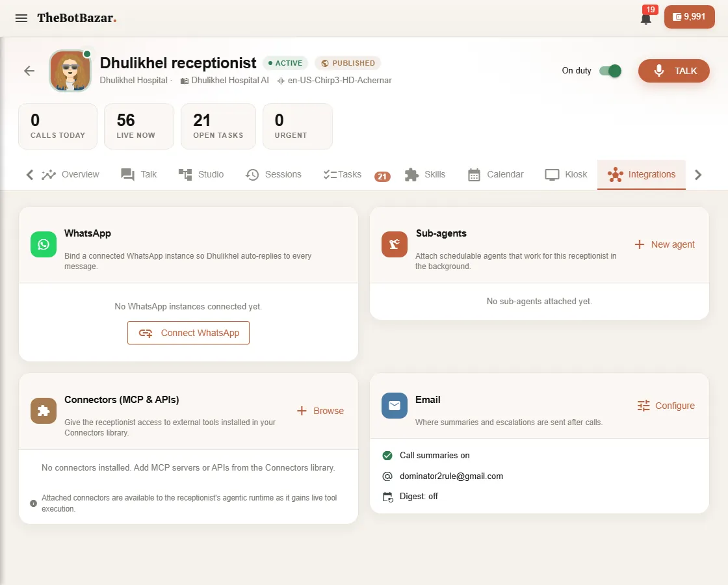728x585 pixels.
Task: Click the Digest: off text
Action: (419, 497)
